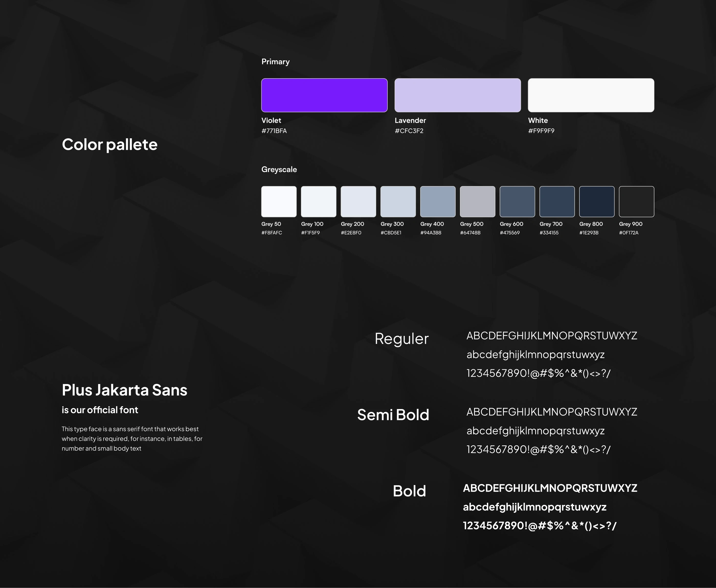Click the 'Greyscale' section label

pos(279,170)
